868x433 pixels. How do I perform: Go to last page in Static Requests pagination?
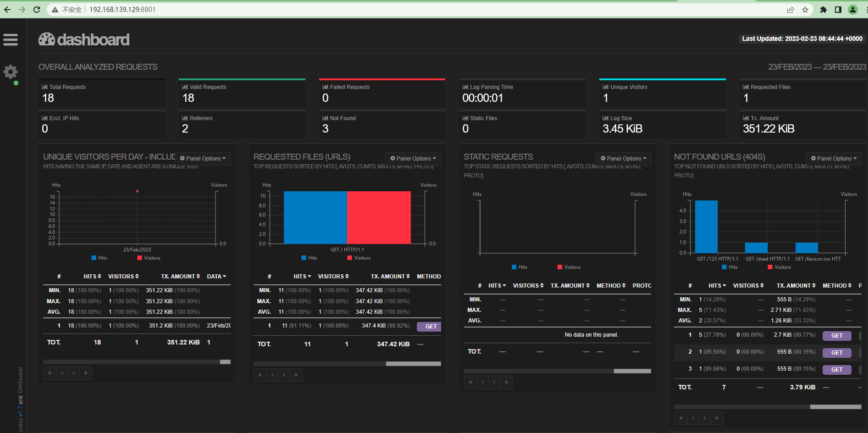tap(506, 383)
